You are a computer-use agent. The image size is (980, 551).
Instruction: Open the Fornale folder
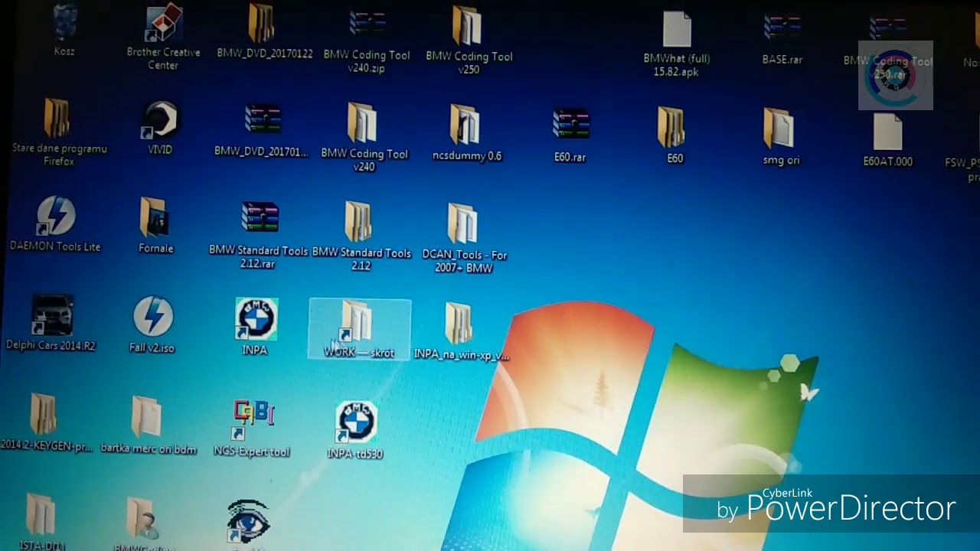(x=156, y=226)
